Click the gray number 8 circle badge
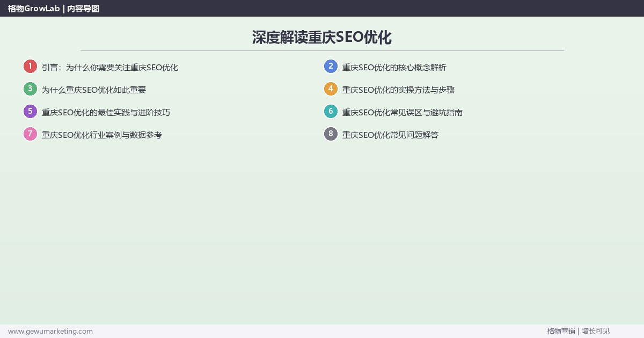Screen dimensions: 644x338 click(x=331, y=134)
